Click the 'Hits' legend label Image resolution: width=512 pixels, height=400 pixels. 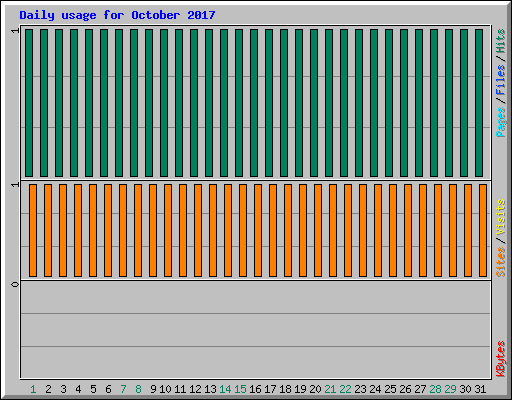point(500,41)
